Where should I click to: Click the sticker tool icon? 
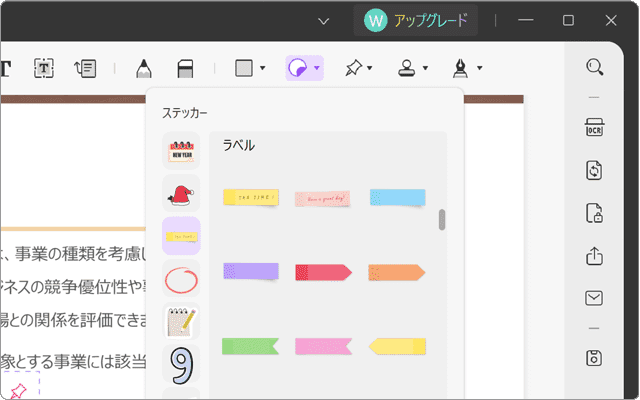298,68
